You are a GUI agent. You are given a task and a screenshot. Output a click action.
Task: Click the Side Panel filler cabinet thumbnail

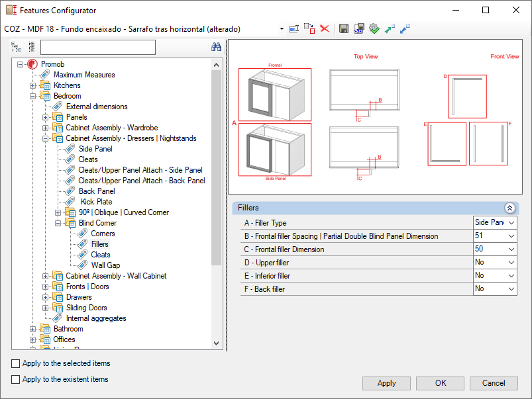[x=275, y=150]
